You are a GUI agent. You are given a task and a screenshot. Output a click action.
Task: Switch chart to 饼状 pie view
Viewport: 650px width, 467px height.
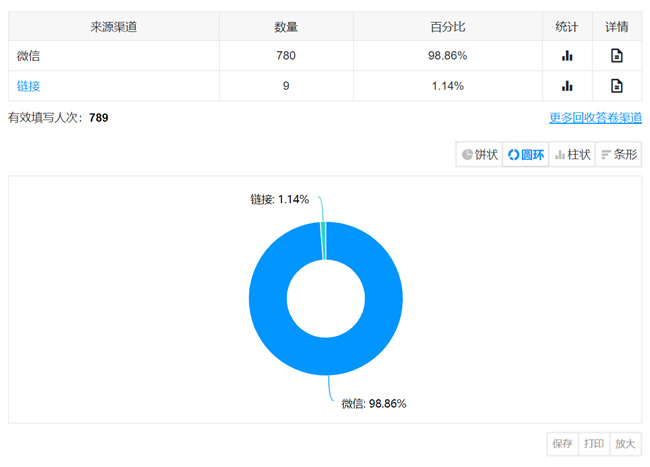click(479, 154)
